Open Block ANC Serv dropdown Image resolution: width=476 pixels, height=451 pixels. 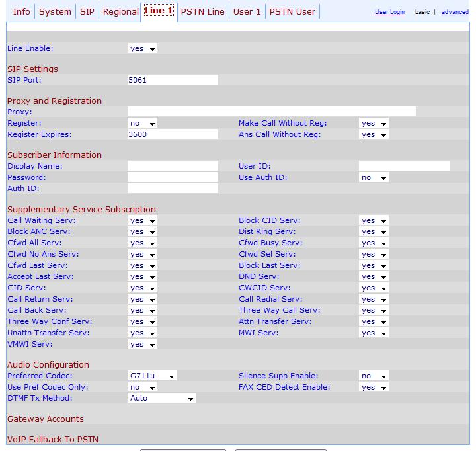[x=142, y=231]
